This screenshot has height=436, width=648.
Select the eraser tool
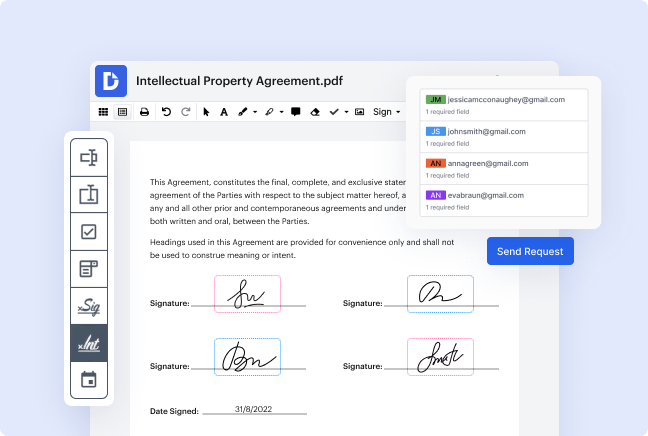[315, 112]
